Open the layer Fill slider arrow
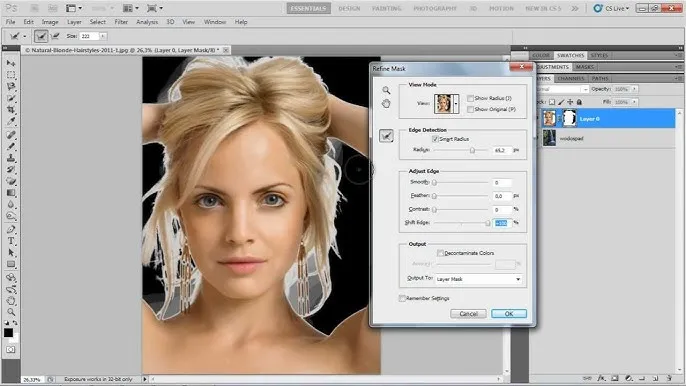Screen dimensions: 686x386 [634, 102]
